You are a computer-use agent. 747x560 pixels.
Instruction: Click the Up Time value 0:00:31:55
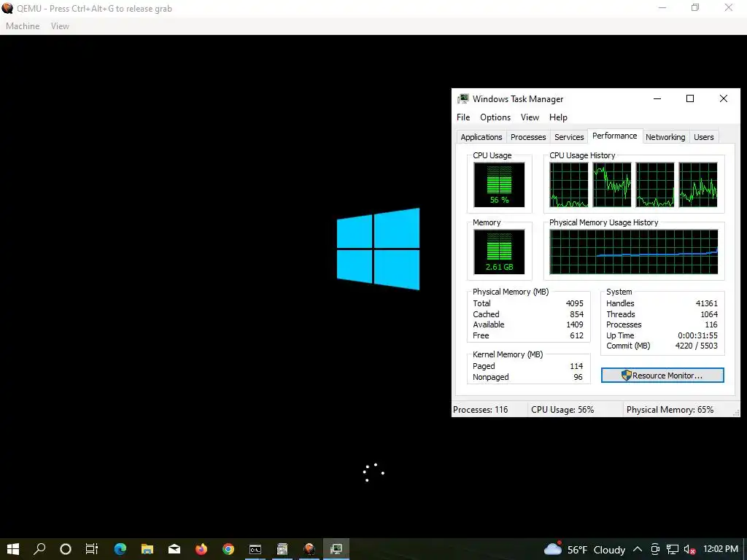point(697,335)
